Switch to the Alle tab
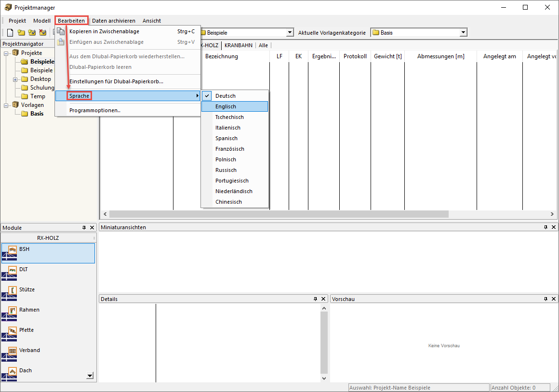 [x=264, y=45]
